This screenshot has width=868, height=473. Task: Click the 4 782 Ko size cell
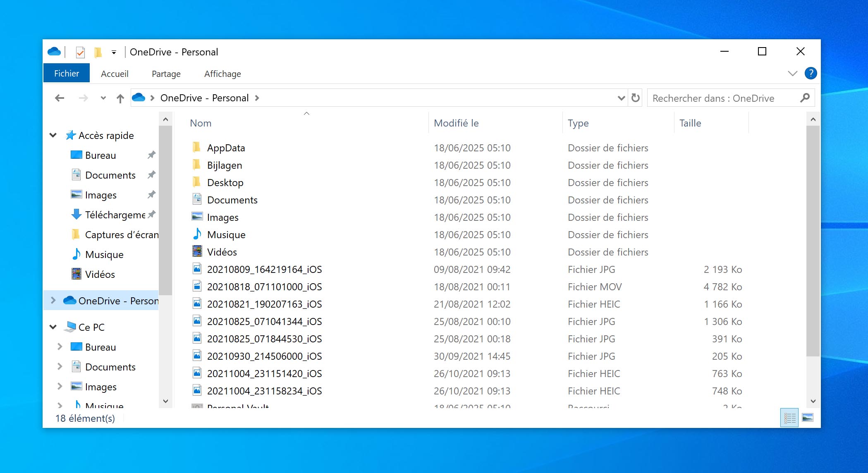tap(723, 287)
